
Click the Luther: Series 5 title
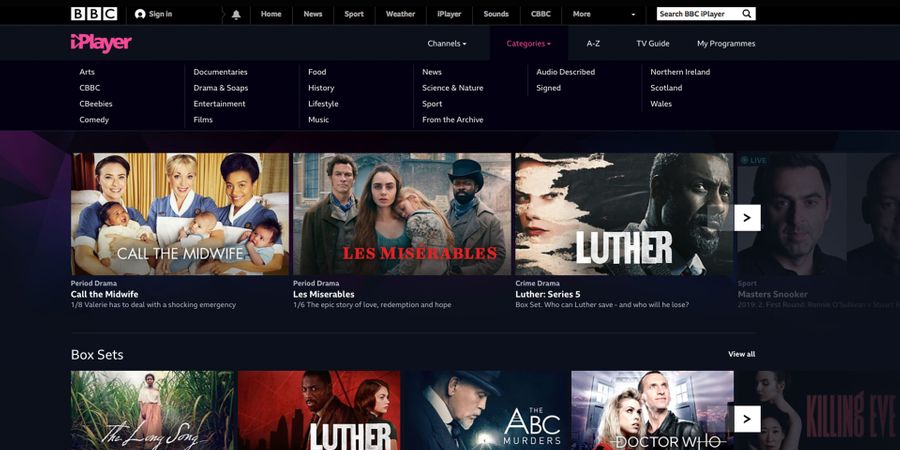548,294
